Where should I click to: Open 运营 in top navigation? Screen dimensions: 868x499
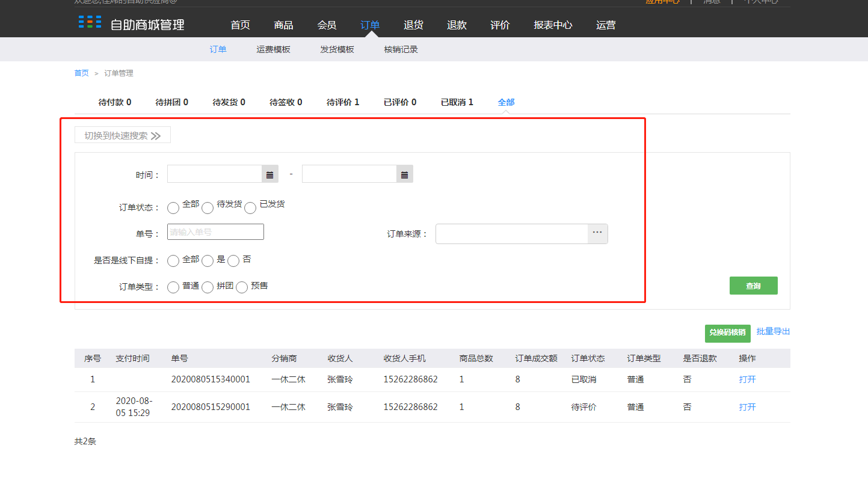click(x=606, y=25)
